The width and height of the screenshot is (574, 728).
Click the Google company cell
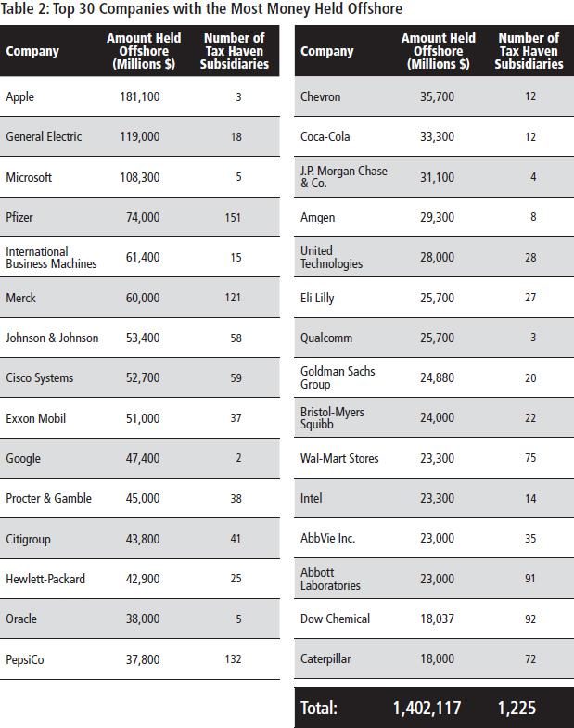pos(23,458)
